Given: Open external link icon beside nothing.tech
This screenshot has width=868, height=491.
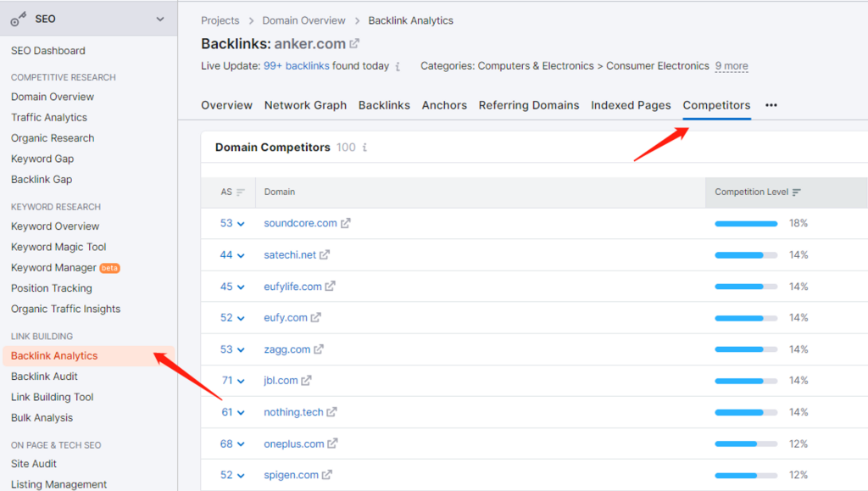Looking at the screenshot, I should point(331,412).
